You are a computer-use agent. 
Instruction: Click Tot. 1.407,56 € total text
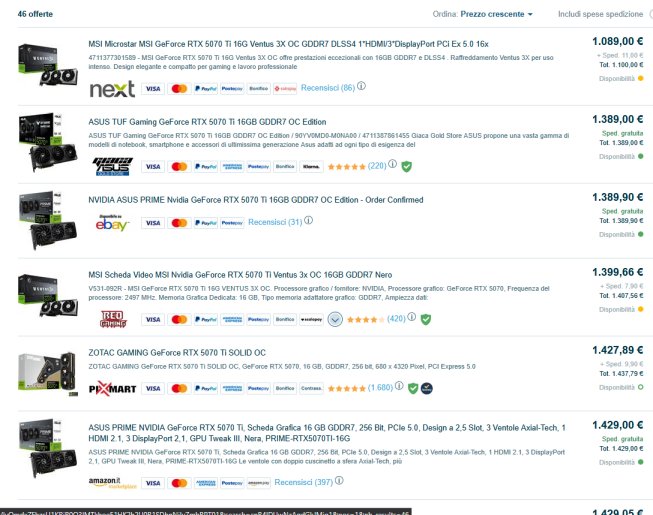click(x=621, y=296)
